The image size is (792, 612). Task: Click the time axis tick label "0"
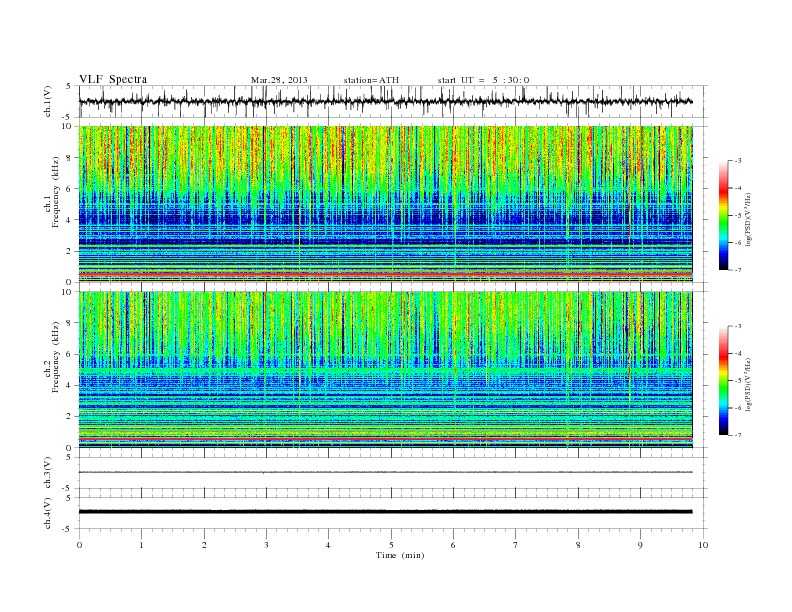[x=79, y=545]
